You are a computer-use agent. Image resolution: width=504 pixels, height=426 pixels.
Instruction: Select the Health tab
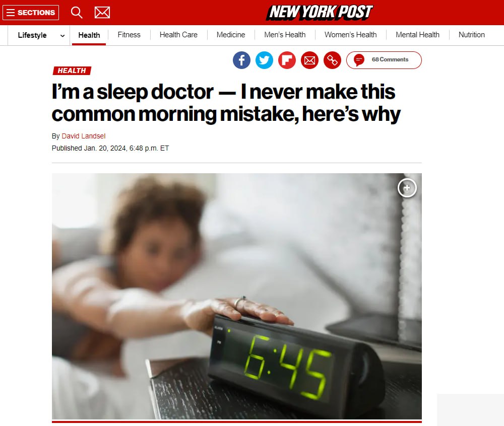(x=89, y=35)
